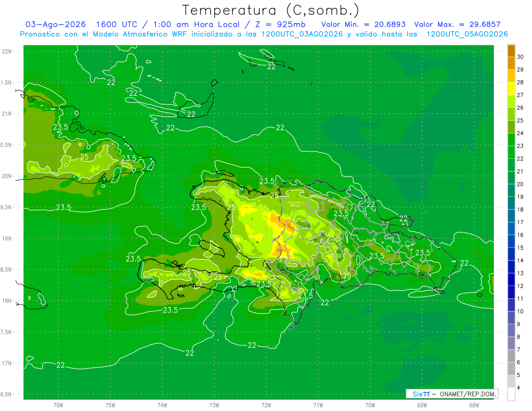This screenshot has height=411, width=532.
Task: Click the '22N' latitude axis label
Action: point(8,51)
